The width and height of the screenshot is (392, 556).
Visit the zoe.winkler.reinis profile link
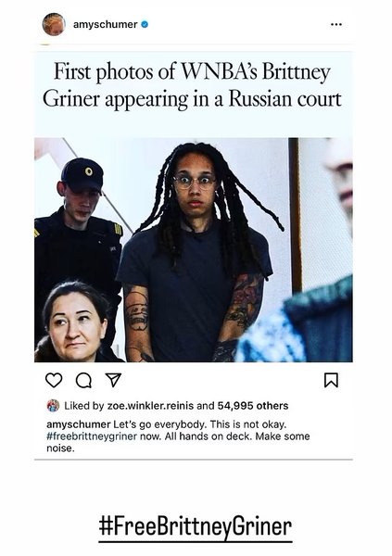point(150,406)
